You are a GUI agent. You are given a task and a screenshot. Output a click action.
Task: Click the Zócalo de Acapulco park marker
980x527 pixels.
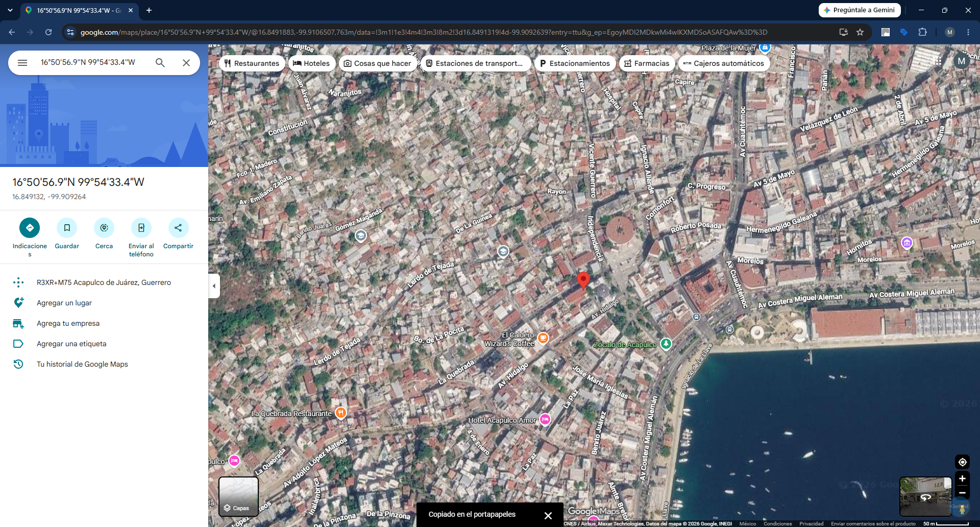pyautogui.click(x=666, y=344)
